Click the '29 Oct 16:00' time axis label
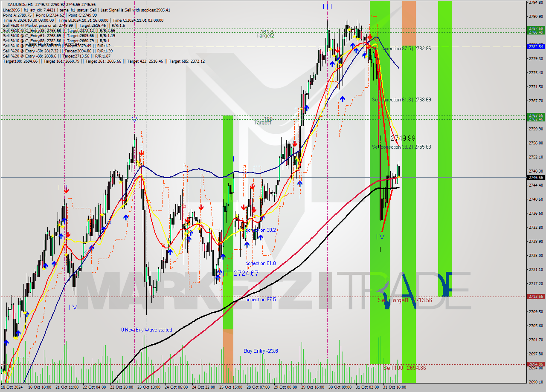This screenshot has width=546, height=392. click(313, 388)
